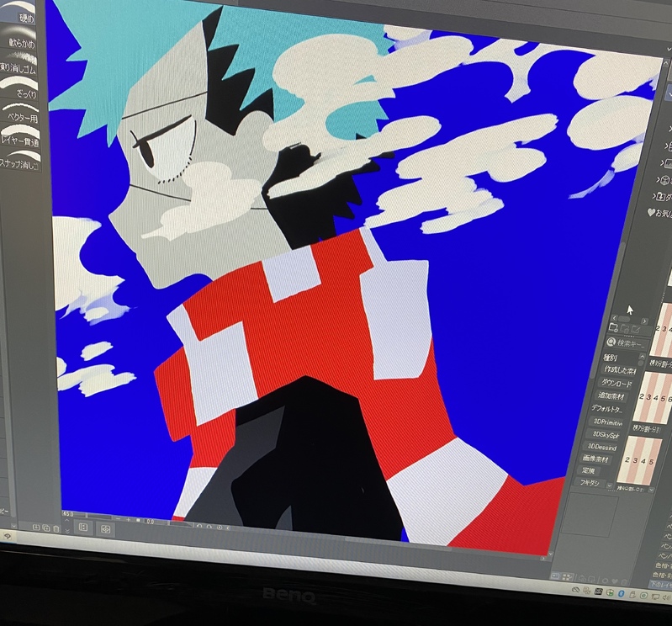672x626 pixels.
Task: Click the rotation slider below canvas
Action: point(175,523)
